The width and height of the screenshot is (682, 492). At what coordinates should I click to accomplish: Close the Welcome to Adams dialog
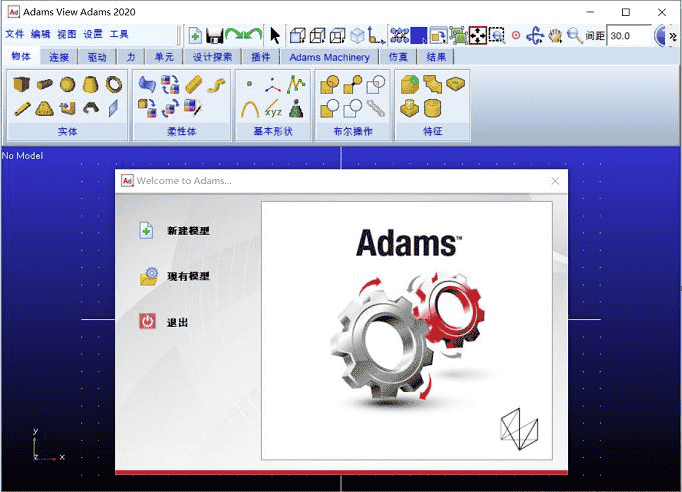(x=555, y=181)
